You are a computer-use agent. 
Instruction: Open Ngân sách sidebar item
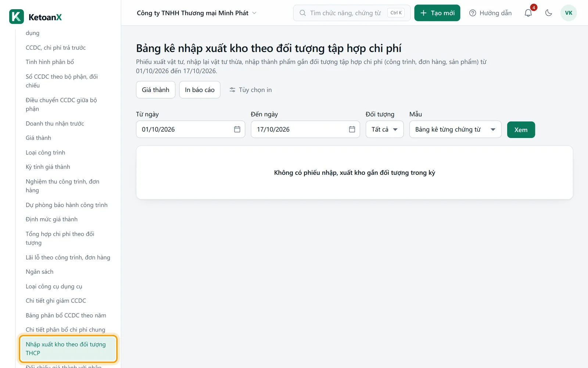tap(39, 272)
